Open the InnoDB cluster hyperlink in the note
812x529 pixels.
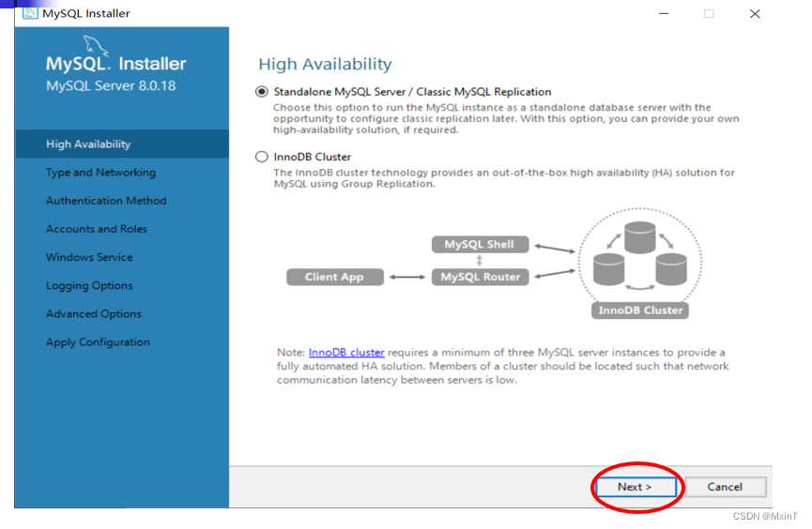(346, 353)
